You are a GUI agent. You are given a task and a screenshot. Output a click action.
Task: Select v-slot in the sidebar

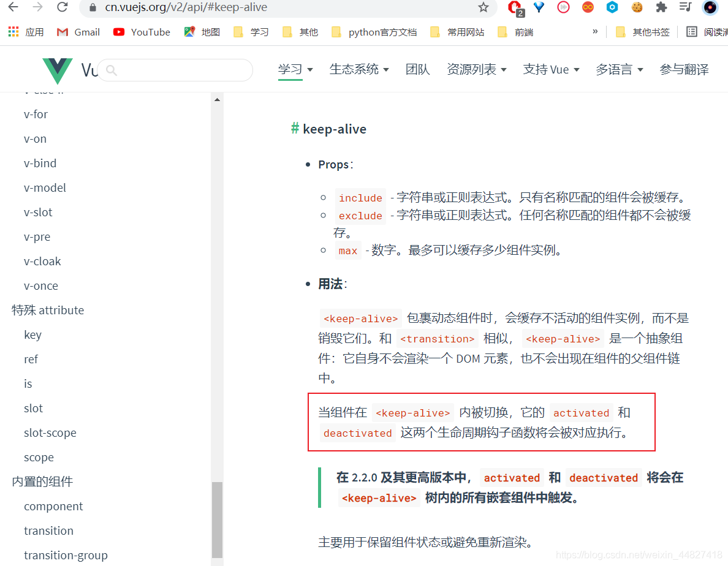pyautogui.click(x=38, y=213)
